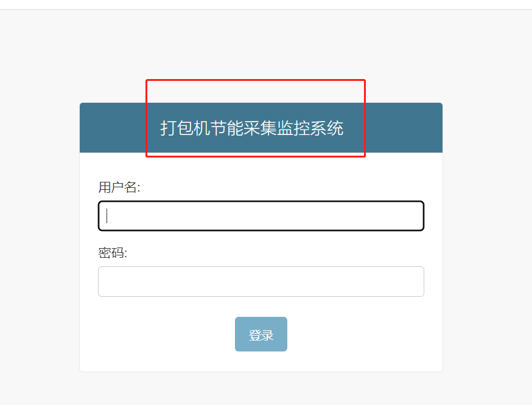Click the white strip at page top
The image size is (532, 405).
[266, 4]
